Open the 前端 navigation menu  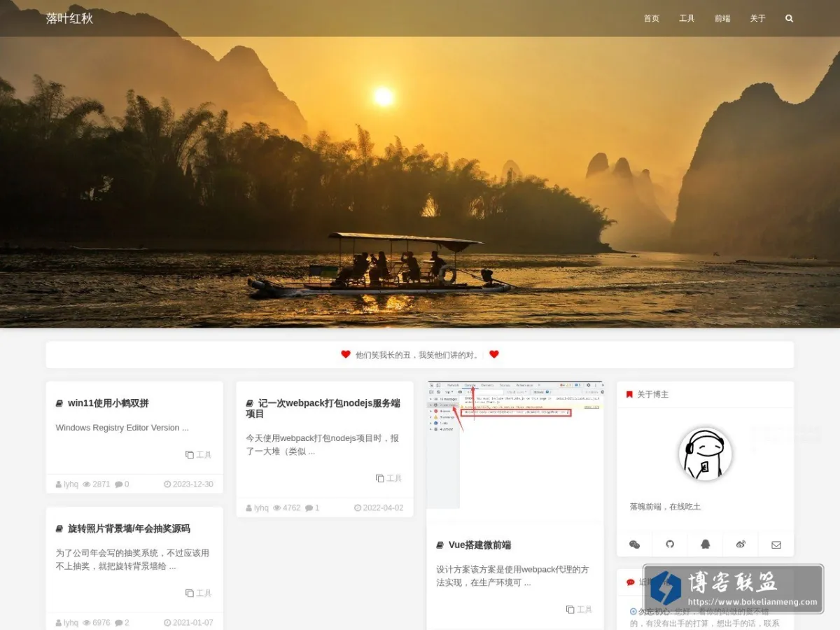pos(722,18)
